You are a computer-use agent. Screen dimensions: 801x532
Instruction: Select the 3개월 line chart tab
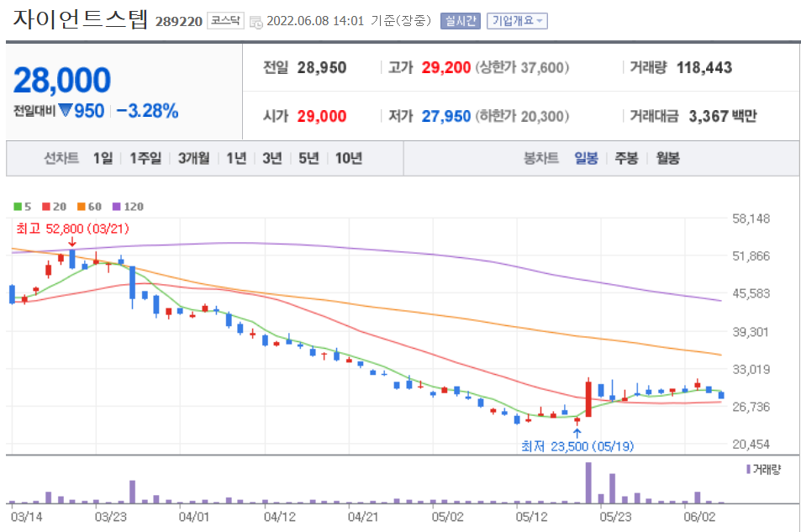coord(193,159)
